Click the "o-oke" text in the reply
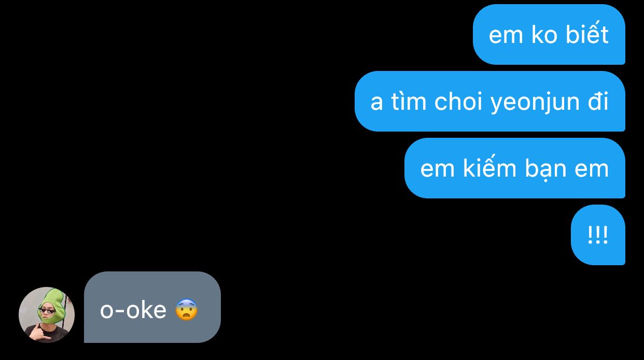 (x=133, y=310)
